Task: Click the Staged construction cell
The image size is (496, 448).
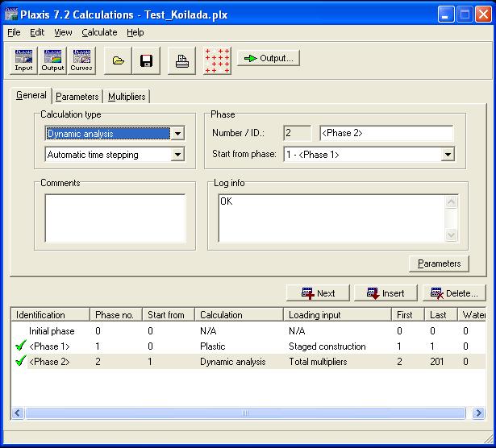Action: 327,346
